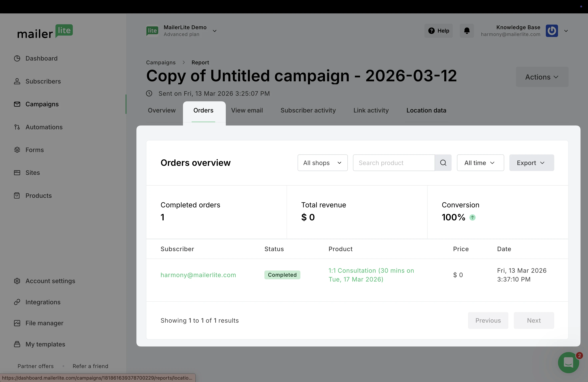588x382 pixels.
Task: Click the Forms layers icon
Action: coord(17,150)
